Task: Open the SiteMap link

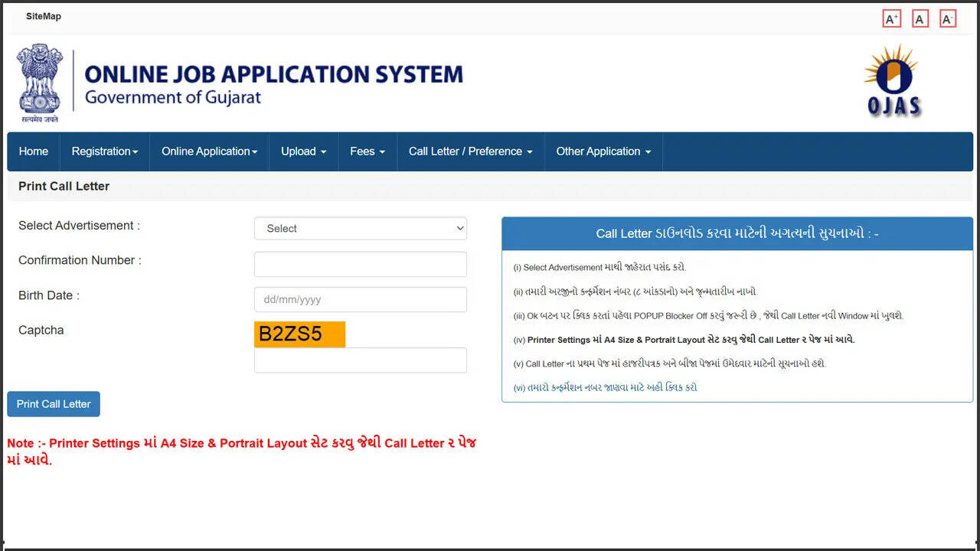Action: point(44,16)
